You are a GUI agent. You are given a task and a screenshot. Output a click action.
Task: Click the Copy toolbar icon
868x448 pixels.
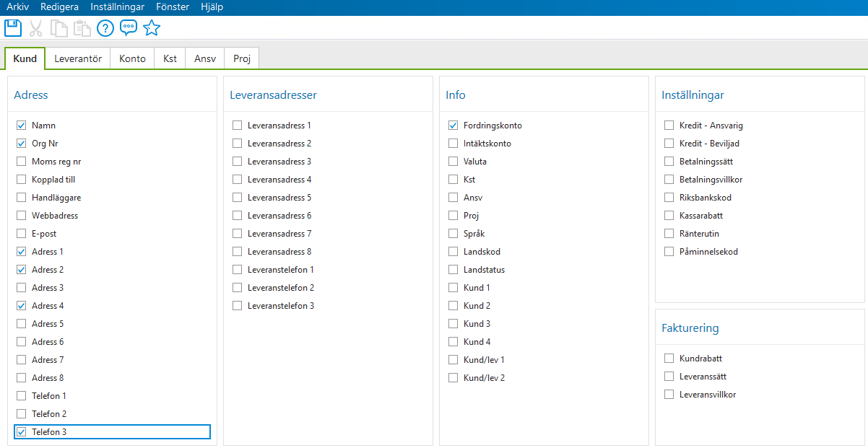click(58, 27)
